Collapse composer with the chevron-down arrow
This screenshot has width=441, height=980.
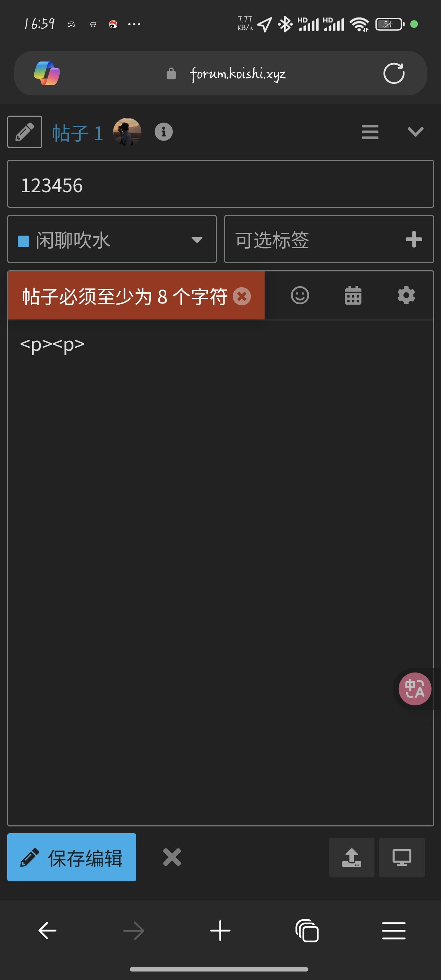coord(415,132)
